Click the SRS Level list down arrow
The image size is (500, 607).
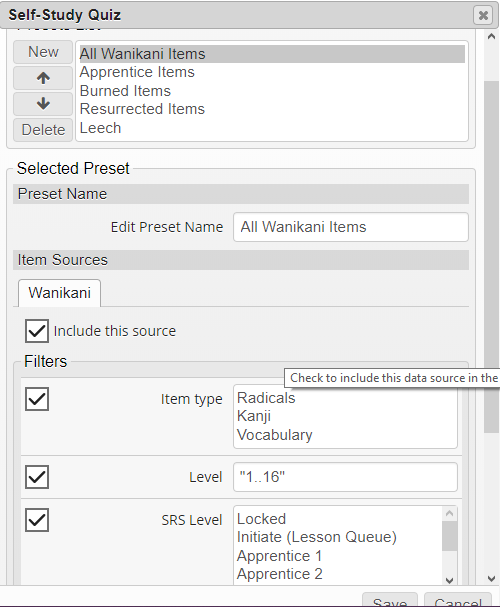[449, 580]
